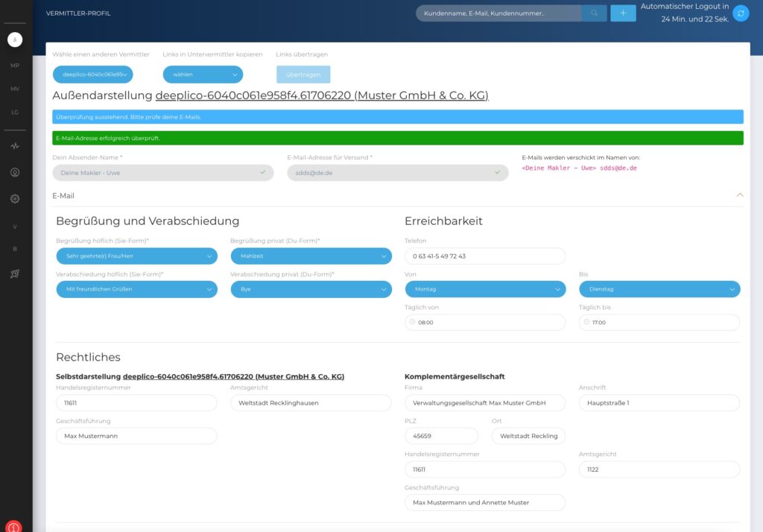Open the 'Von' weekday dropdown showing Montag
Screen dimensions: 763x532
pyautogui.click(x=484, y=289)
